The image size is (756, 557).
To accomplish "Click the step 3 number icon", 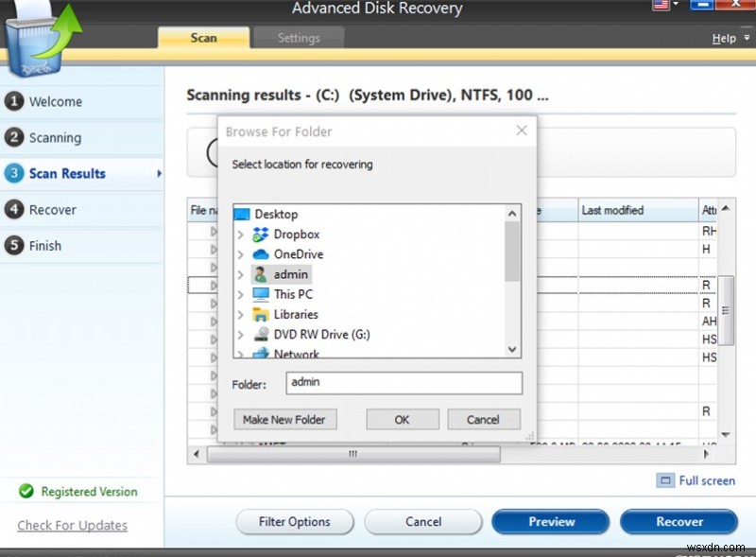I will click(14, 173).
